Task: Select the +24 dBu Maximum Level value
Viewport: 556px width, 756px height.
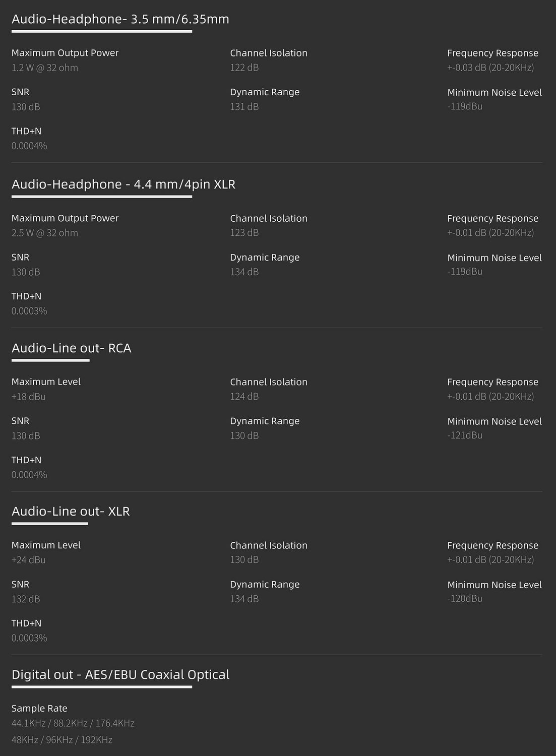Action: point(29,560)
